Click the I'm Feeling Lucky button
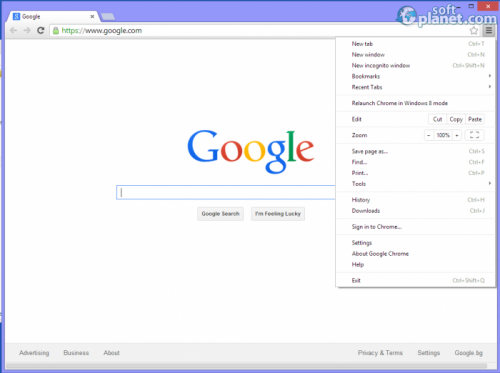The width and height of the screenshot is (500, 373). [278, 214]
